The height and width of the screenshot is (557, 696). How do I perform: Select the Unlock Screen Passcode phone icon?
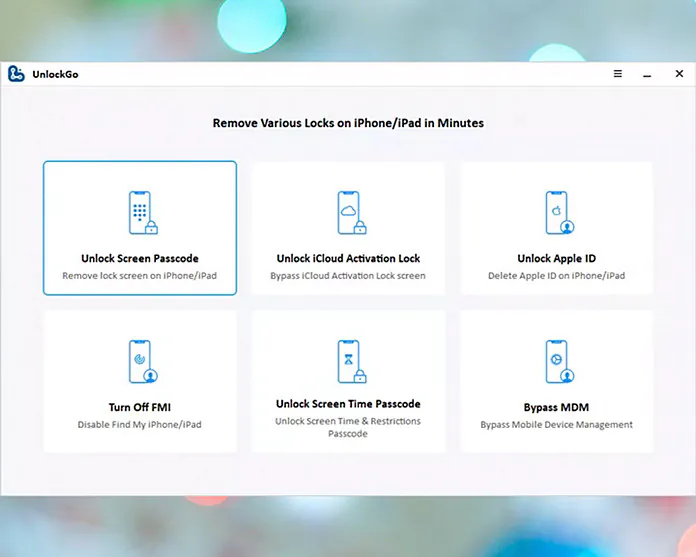pyautogui.click(x=143, y=213)
